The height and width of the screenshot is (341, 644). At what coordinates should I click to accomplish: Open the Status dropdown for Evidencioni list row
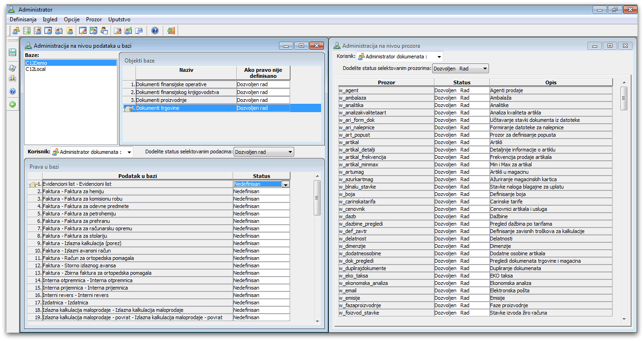point(285,184)
